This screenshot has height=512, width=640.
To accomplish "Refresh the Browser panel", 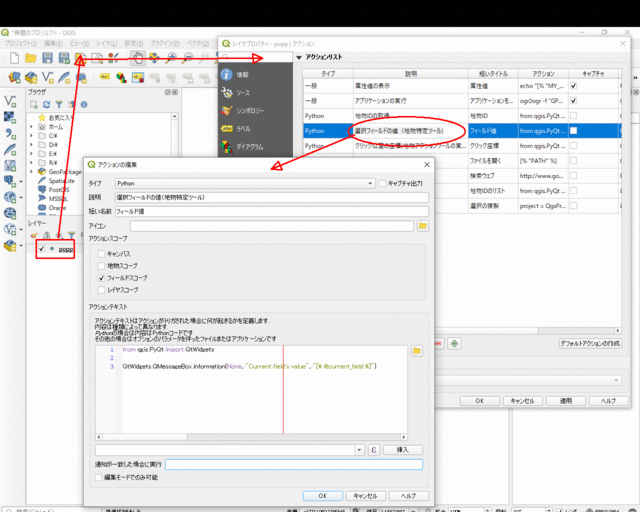I will click(x=47, y=105).
